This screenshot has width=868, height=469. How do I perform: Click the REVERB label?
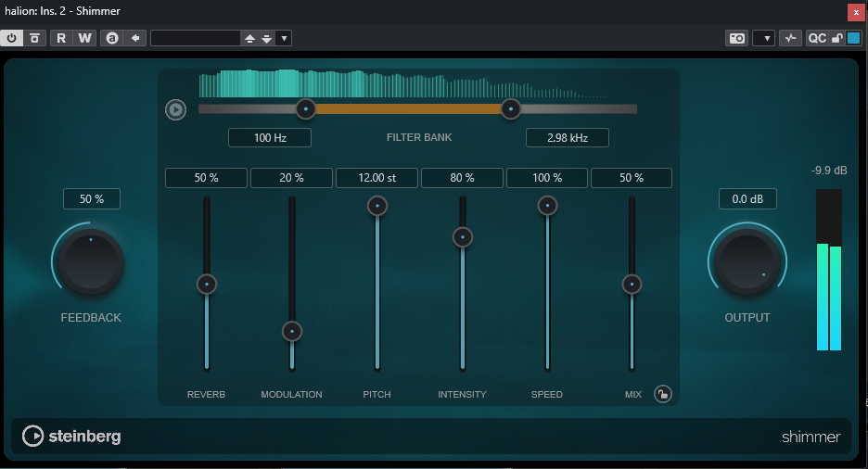tap(206, 394)
